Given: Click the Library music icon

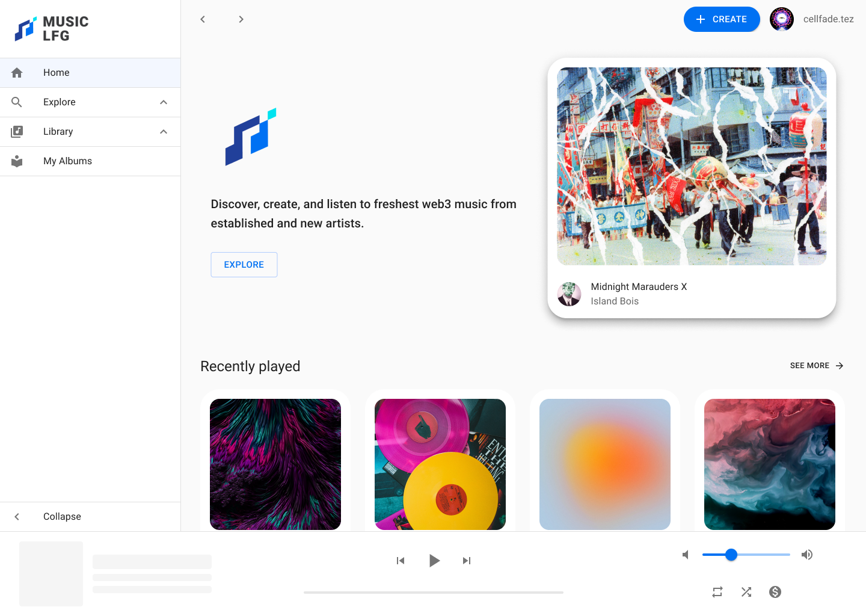Looking at the screenshot, I should coord(17,132).
